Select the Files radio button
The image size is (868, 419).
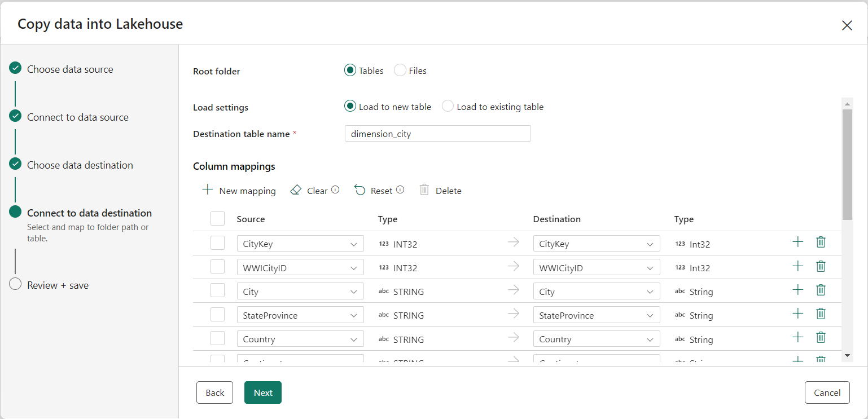click(400, 70)
